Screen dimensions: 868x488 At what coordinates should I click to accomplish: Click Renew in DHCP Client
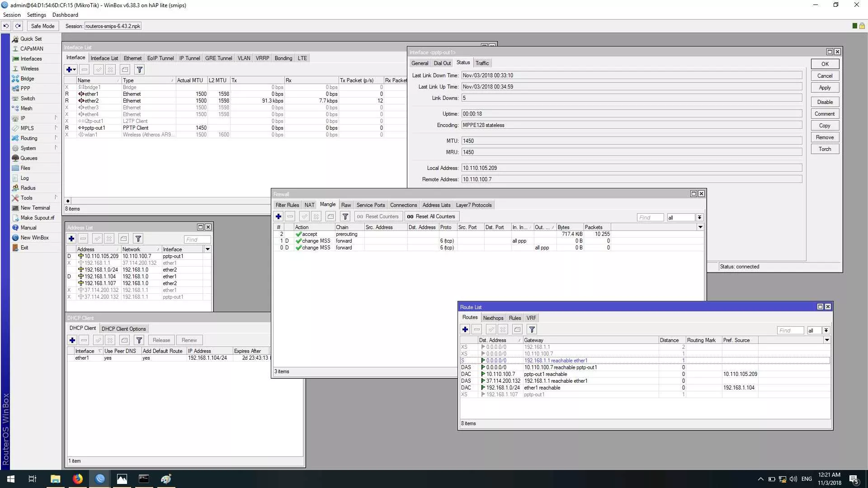(189, 340)
